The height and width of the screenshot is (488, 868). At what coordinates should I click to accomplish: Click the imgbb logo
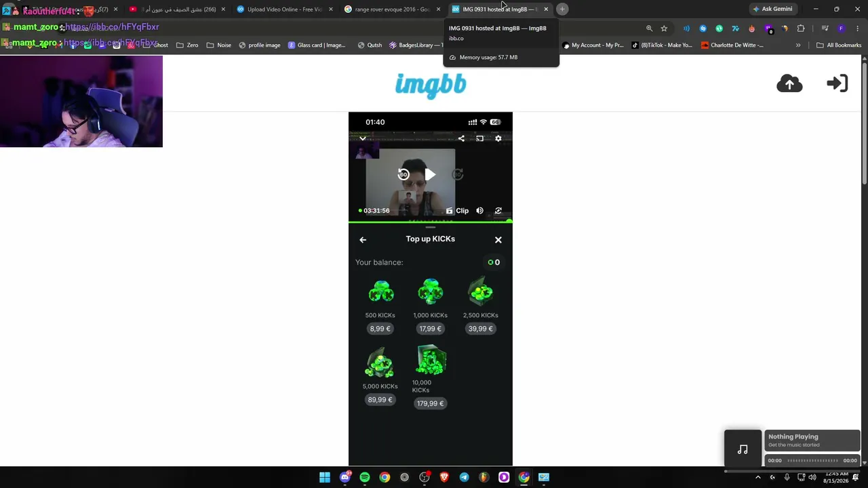431,85
